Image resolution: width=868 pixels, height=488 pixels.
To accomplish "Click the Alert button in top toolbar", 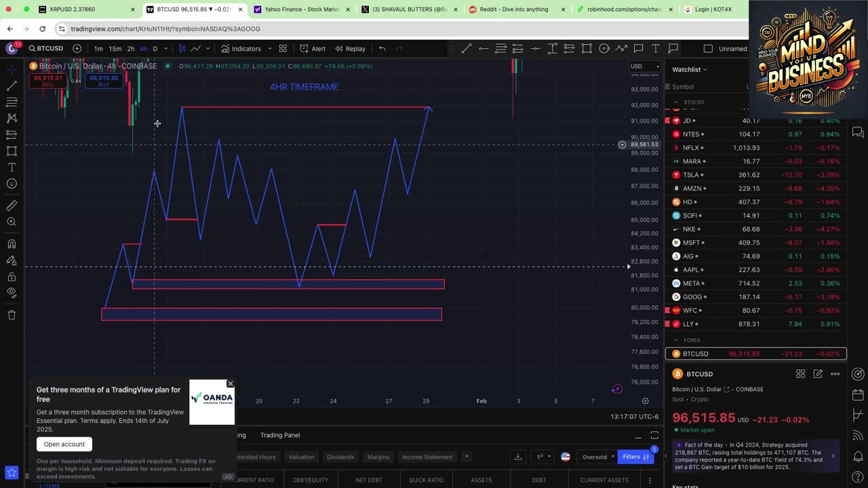I will coord(313,49).
